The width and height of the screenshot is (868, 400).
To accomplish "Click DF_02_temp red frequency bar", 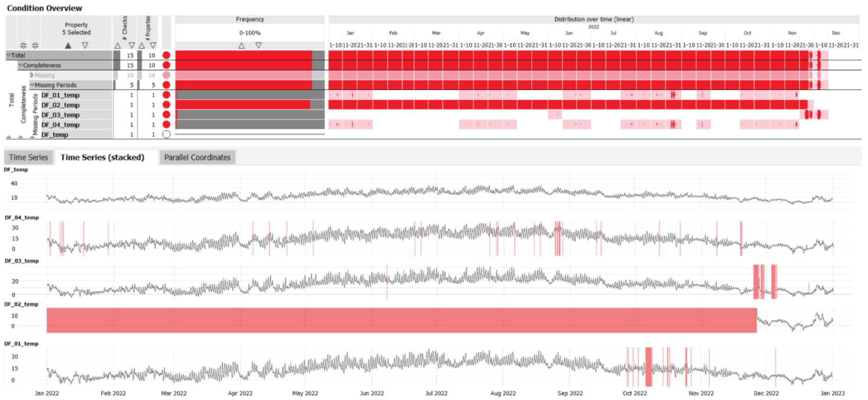I will 243,105.
